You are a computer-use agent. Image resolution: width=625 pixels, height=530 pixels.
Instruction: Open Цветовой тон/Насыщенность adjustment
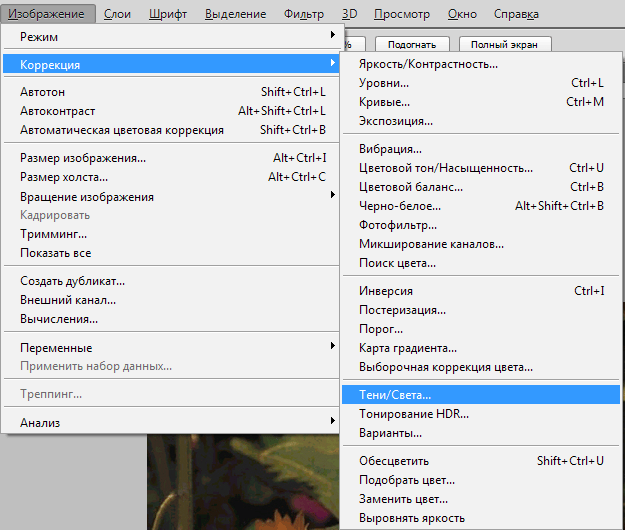click(481, 168)
